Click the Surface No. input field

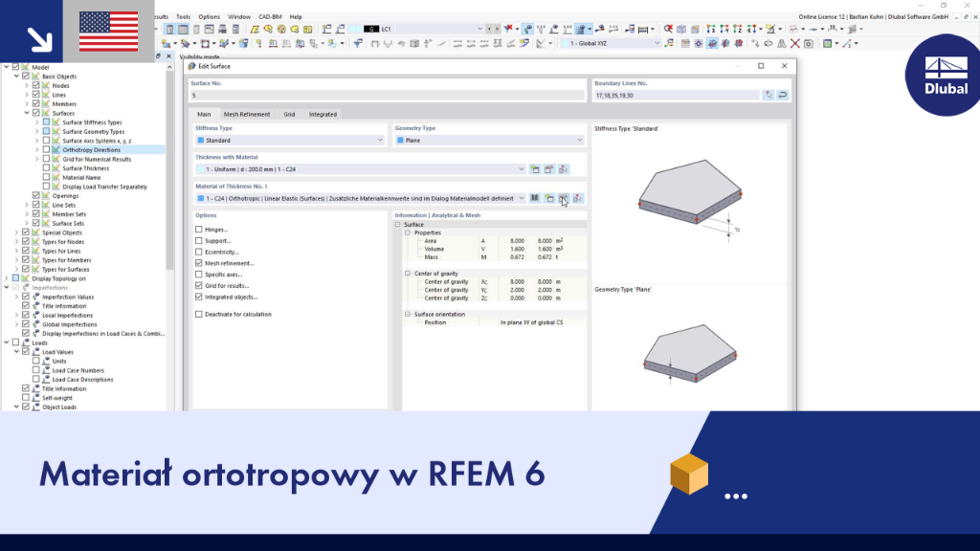point(387,95)
